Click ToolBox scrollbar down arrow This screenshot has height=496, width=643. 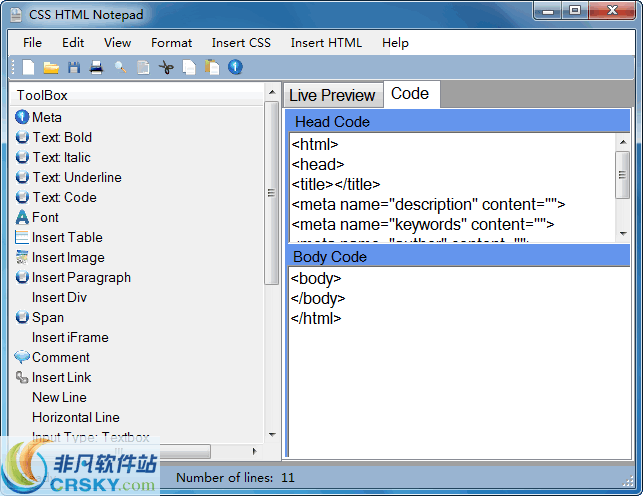(x=272, y=435)
